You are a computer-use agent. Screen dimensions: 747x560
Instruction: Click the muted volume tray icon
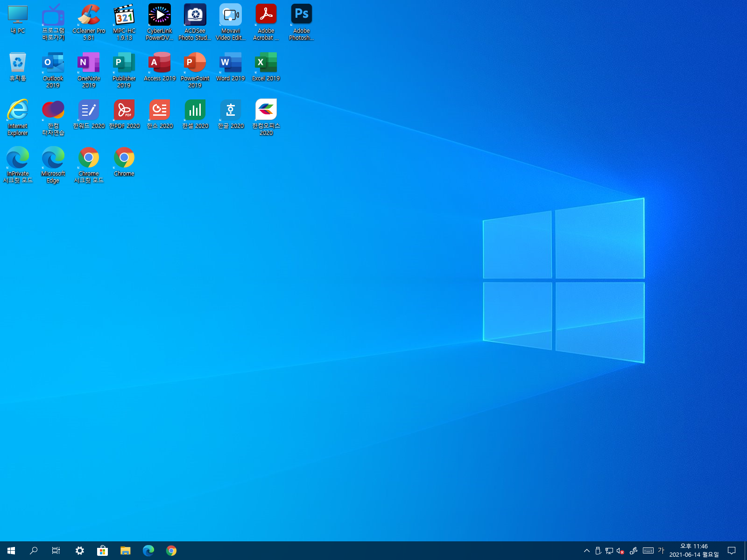[620, 551]
